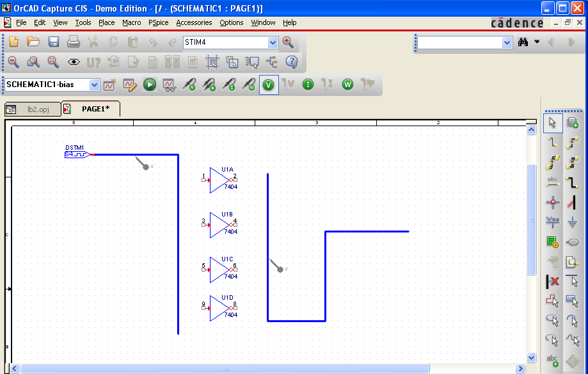This screenshot has width=588, height=374.
Task: Create a new simulation profile
Action: pyautogui.click(x=110, y=85)
